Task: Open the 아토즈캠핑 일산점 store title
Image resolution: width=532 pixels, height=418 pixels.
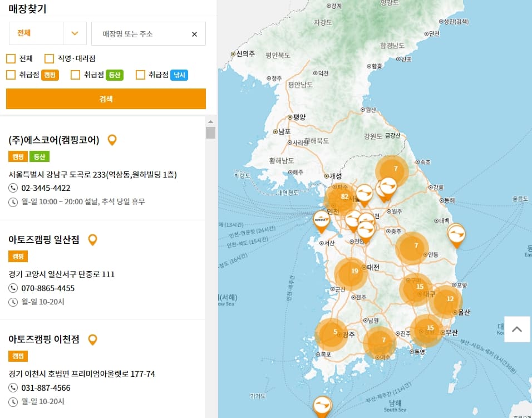Action: point(44,239)
